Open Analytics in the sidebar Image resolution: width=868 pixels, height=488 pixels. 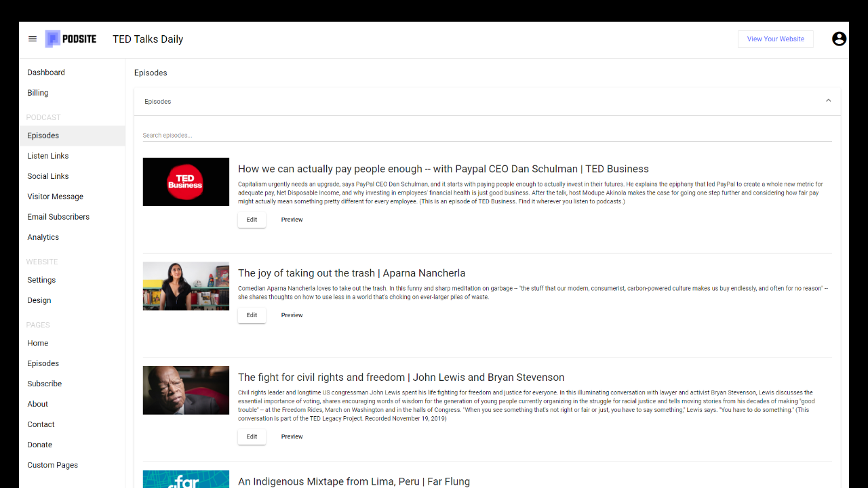[x=43, y=237]
